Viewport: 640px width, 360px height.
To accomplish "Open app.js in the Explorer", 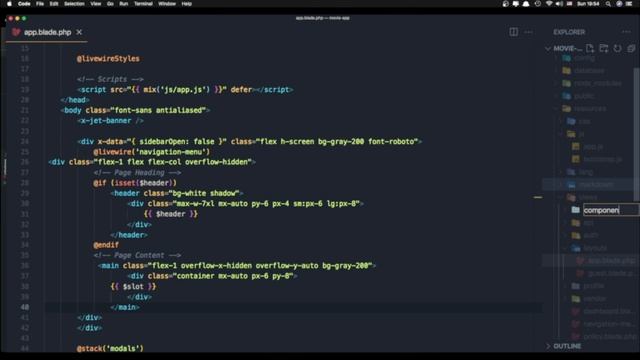I will coord(588,147).
